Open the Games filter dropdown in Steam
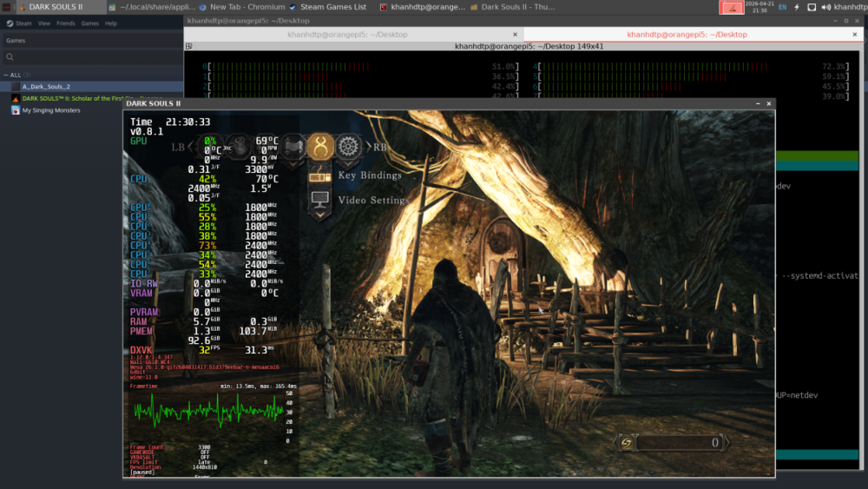The height and width of the screenshot is (489, 868). click(x=16, y=41)
